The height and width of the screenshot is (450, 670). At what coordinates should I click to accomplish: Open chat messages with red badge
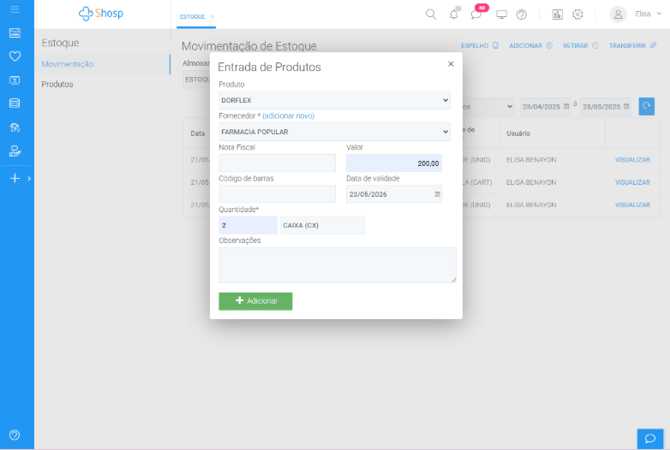coord(476,15)
